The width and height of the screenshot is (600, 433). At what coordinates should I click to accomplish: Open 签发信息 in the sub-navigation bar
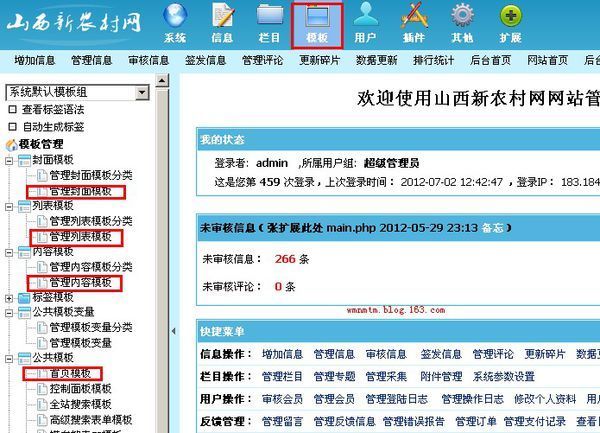(x=206, y=60)
